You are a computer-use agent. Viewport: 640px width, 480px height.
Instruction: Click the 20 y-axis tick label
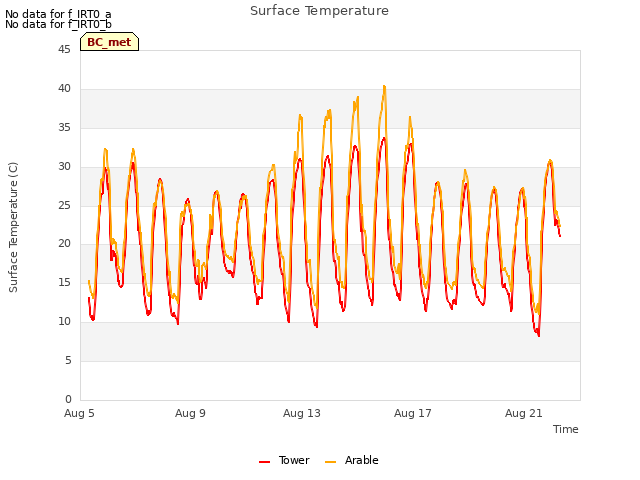(64, 244)
